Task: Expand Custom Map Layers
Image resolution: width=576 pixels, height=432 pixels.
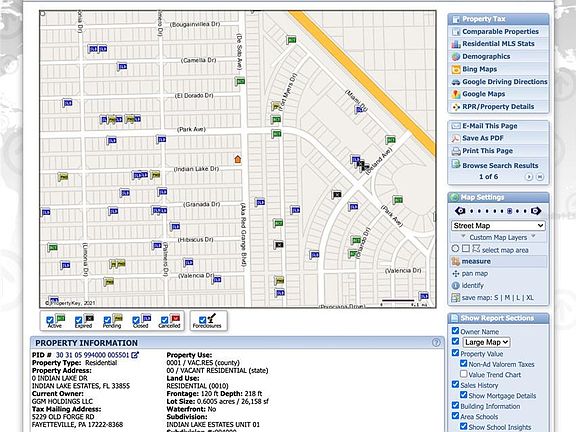Action: click(x=498, y=237)
